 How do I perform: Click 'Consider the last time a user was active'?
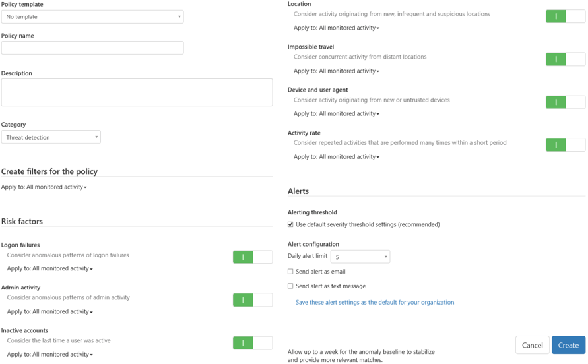coord(59,341)
